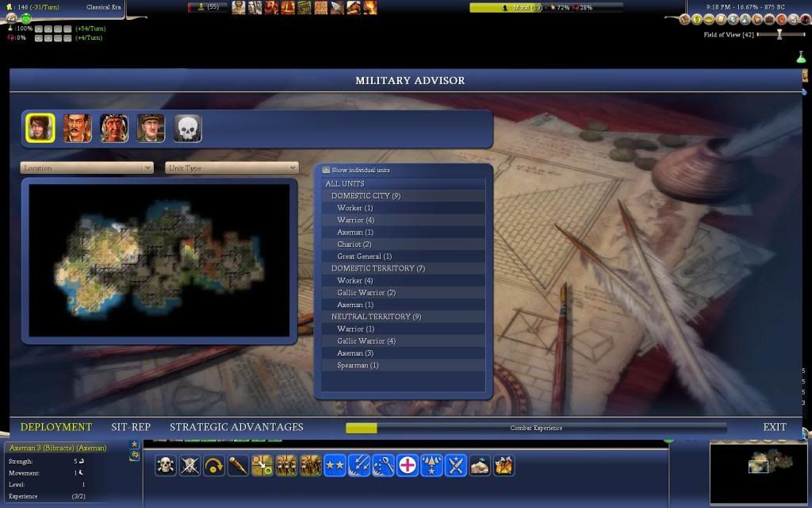Click rightmost adjust button on 0% culture row
The height and width of the screenshot is (508, 812).
(x=67, y=38)
